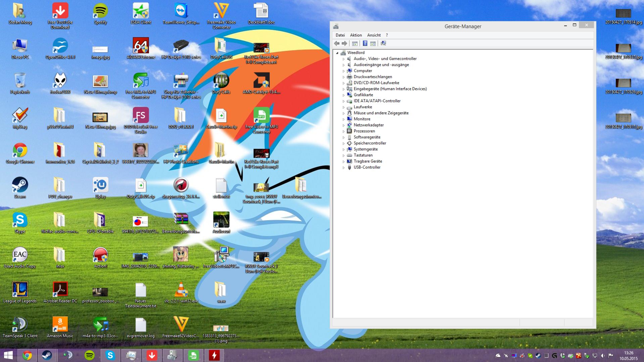Toggle the action pane toolbar icon
The height and width of the screenshot is (362, 644).
click(373, 43)
